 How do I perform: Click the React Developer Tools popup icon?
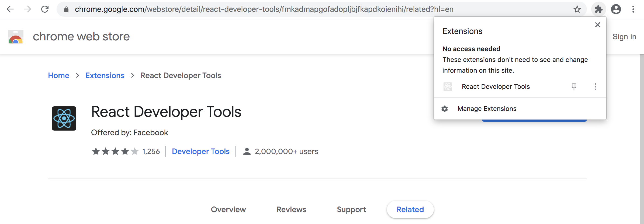click(448, 87)
